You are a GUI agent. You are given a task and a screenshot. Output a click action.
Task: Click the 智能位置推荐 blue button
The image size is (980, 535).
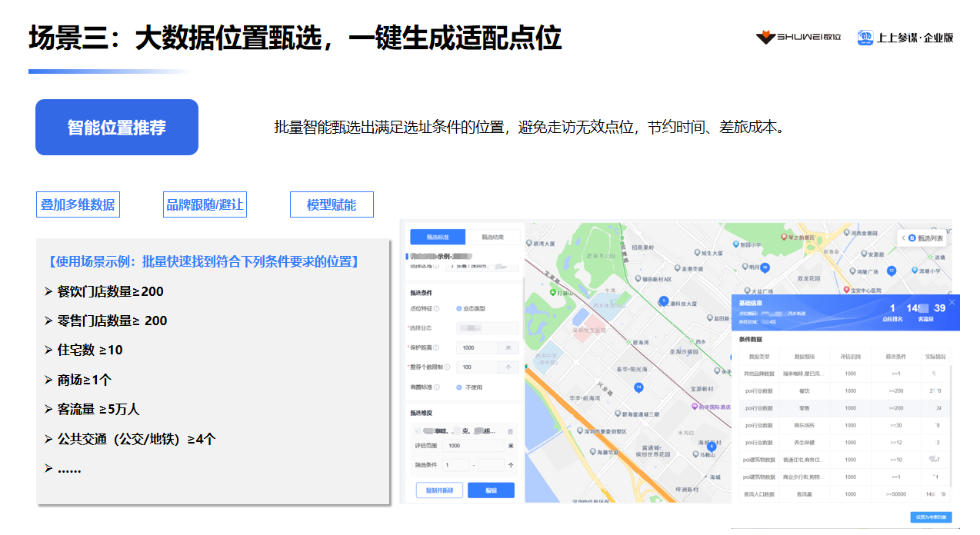[117, 128]
